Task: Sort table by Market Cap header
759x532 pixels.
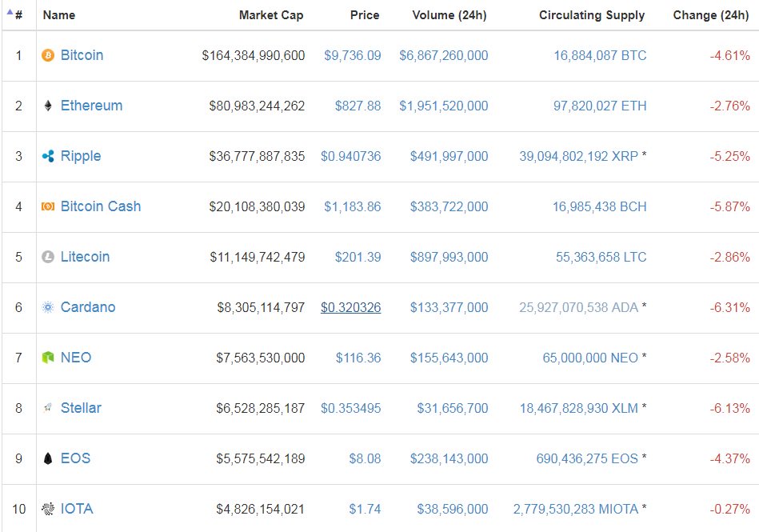Action: [271, 15]
